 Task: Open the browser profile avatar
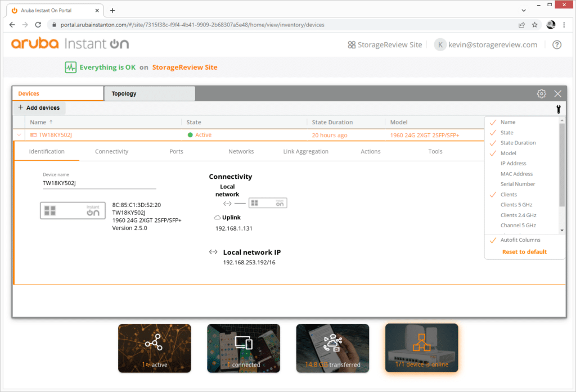[x=551, y=25]
